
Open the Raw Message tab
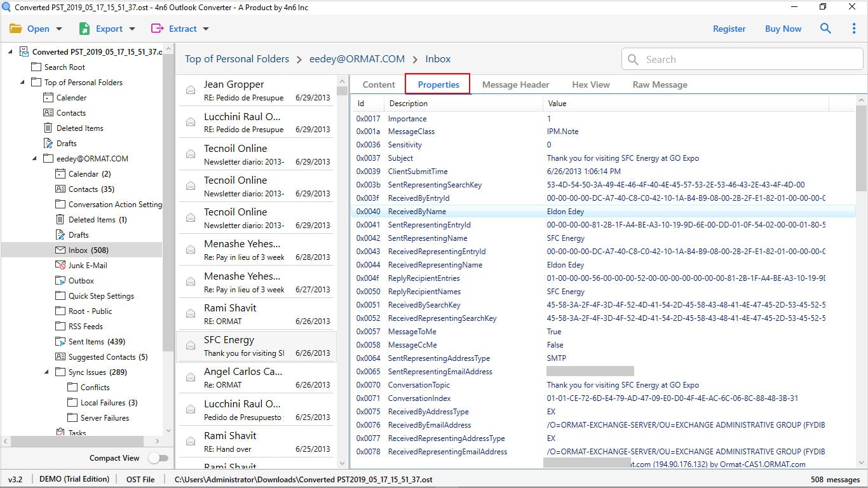(660, 85)
